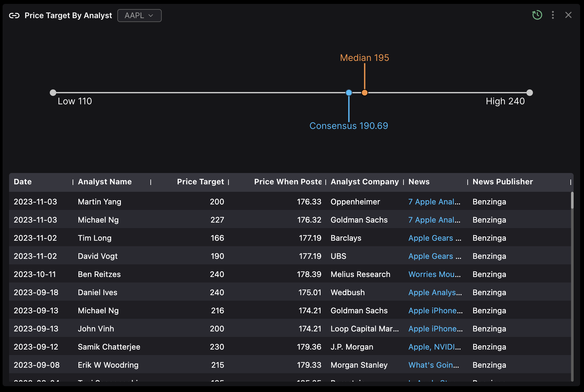Screen dimensions: 584x392
Task: Click the 'UBS' company cell
Action: pos(338,256)
